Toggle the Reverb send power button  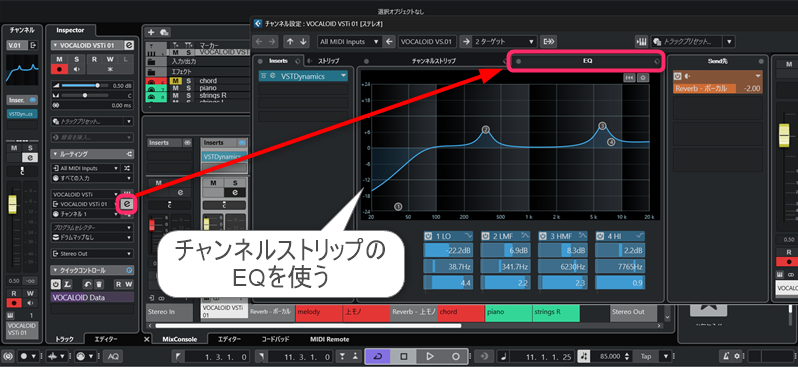point(677,76)
